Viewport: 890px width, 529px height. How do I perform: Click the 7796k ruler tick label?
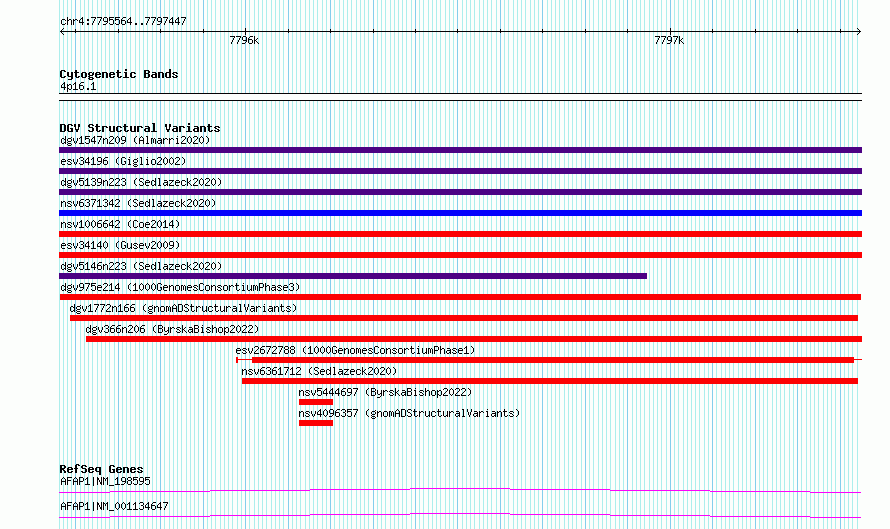[x=244, y=40]
